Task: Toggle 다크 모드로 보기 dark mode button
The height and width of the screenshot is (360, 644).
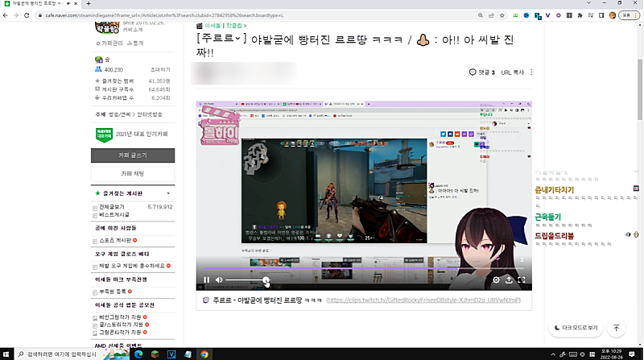Action: pos(576,328)
